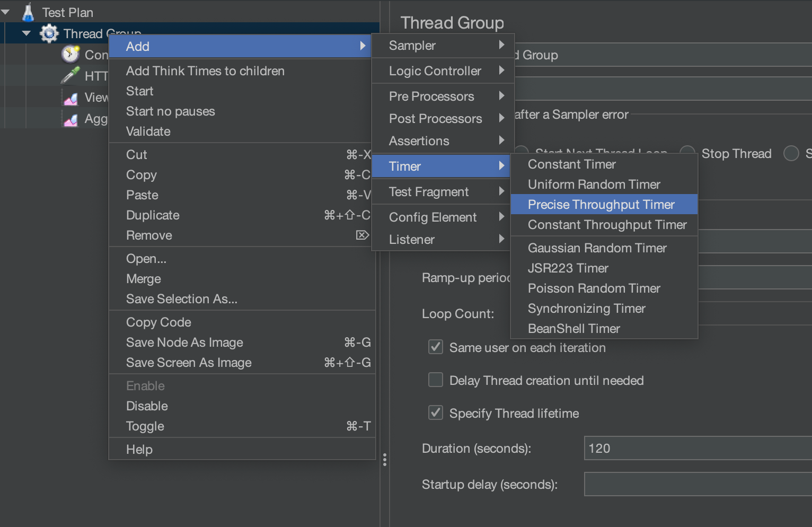Screen dimensions: 812x527
Task: Click the Startup delay seconds field
Action: pyautogui.click(x=698, y=484)
